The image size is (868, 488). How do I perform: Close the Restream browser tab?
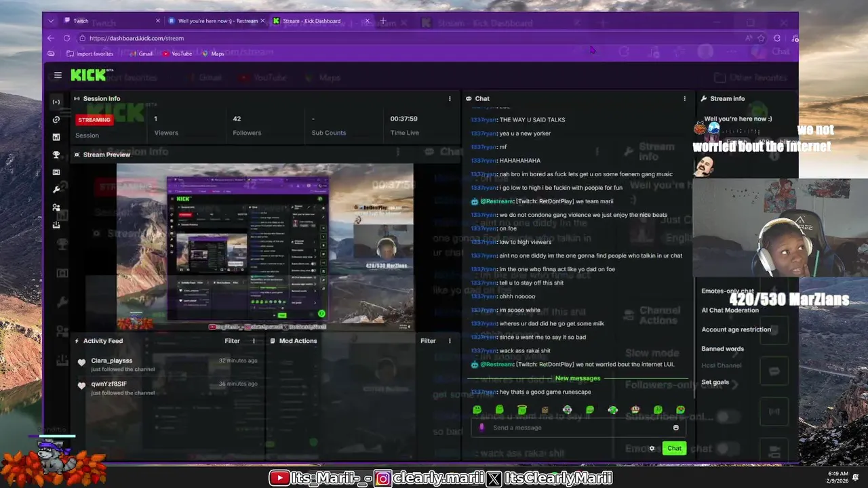[263, 21]
